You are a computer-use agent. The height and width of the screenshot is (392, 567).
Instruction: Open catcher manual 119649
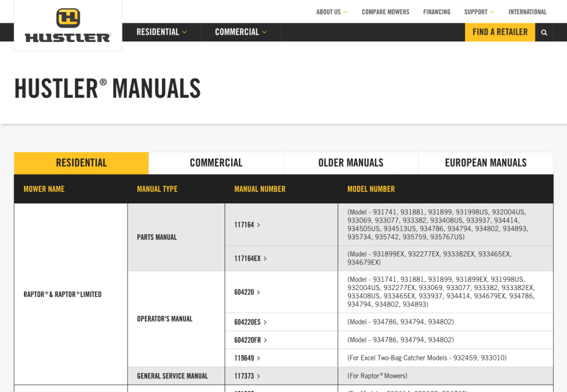click(248, 358)
